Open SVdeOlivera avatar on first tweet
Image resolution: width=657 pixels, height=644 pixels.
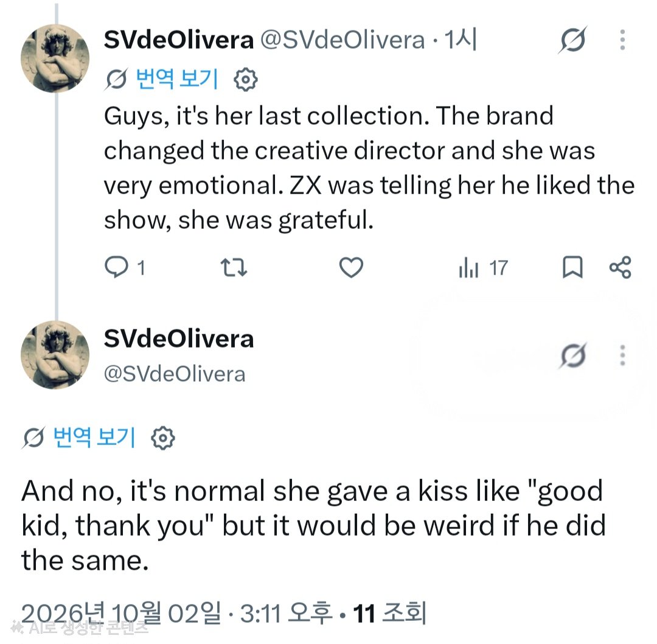click(55, 58)
